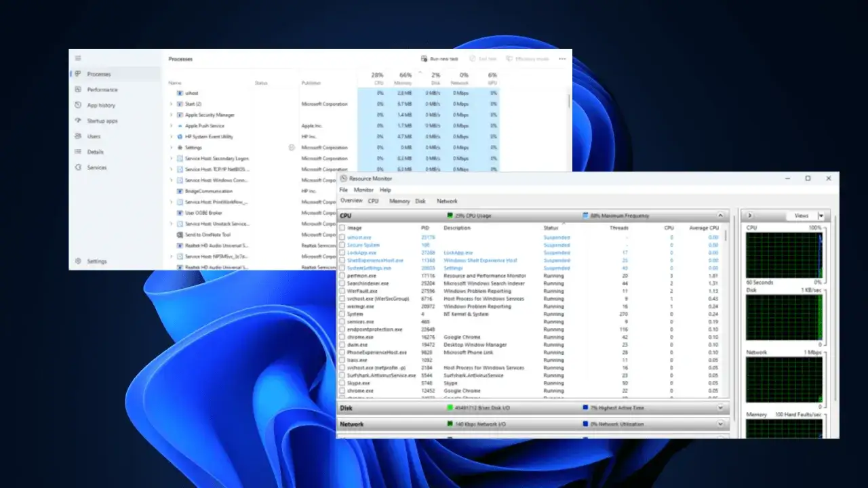Click the Send to OneNote Tool icon
The width and height of the screenshot is (868, 488).
[180, 235]
